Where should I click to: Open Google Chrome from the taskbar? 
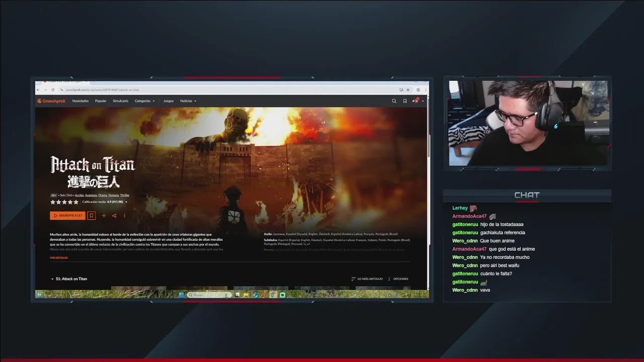[273, 295]
